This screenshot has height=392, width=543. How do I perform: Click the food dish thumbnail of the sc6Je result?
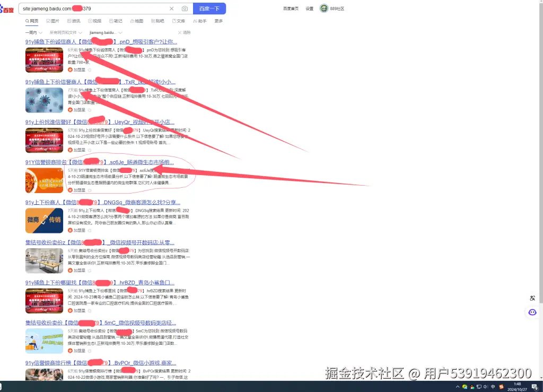pyautogui.click(x=45, y=180)
